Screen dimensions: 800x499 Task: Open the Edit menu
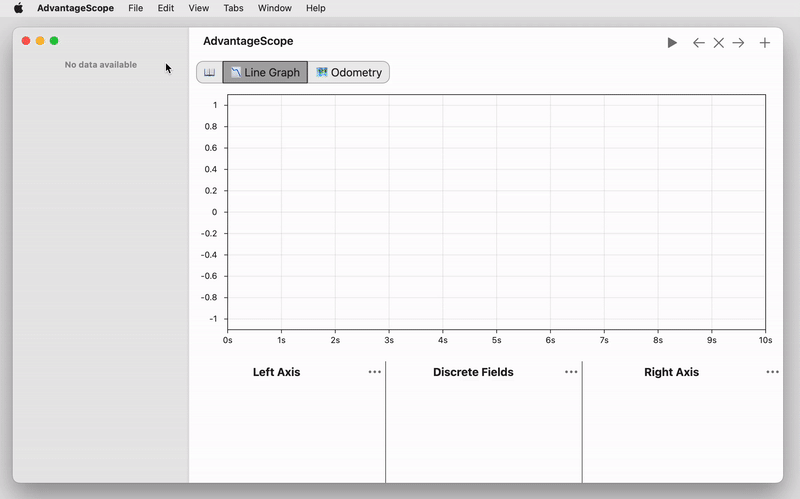(166, 8)
